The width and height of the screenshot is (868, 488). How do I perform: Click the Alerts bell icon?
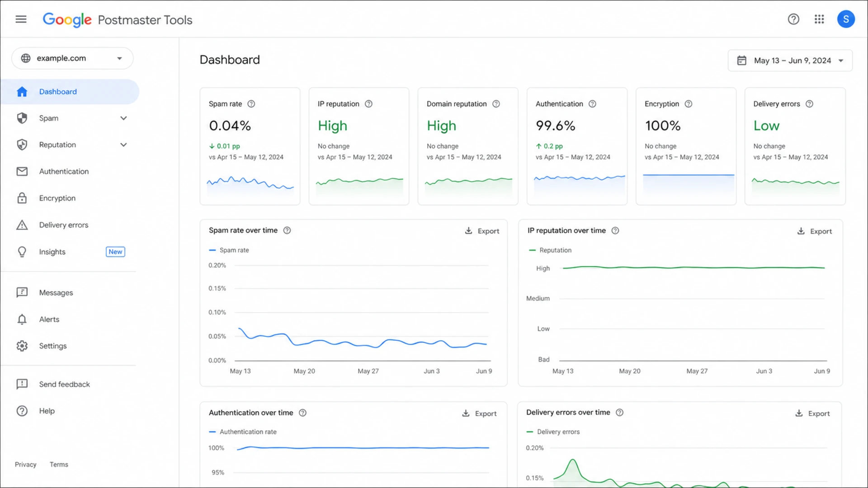(x=22, y=319)
